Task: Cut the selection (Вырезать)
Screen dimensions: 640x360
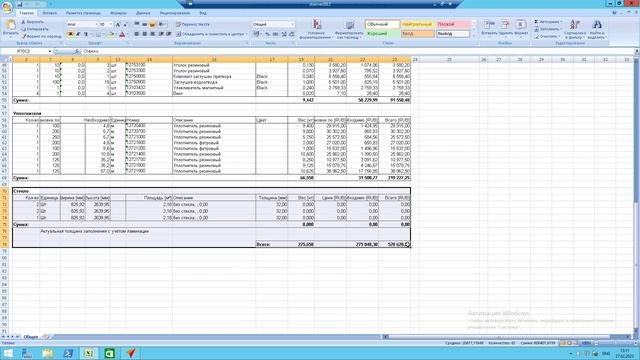Action: (33, 22)
